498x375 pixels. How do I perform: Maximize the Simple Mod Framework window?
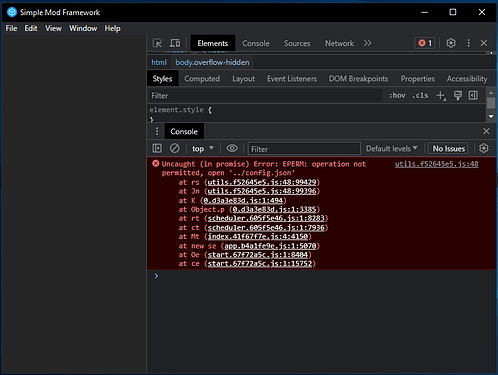coord(453,12)
